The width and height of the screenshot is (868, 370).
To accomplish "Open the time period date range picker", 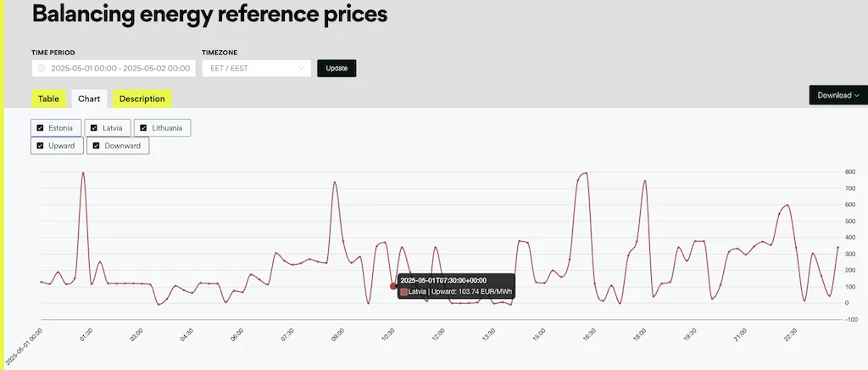I will coord(114,69).
